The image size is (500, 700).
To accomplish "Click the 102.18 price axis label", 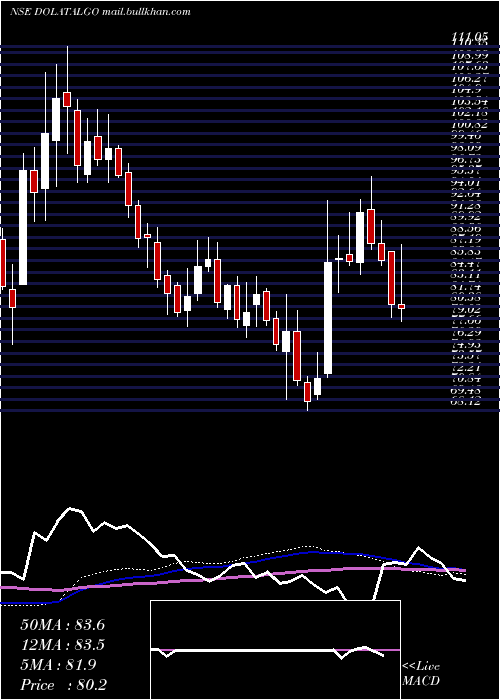I will click(x=469, y=111).
